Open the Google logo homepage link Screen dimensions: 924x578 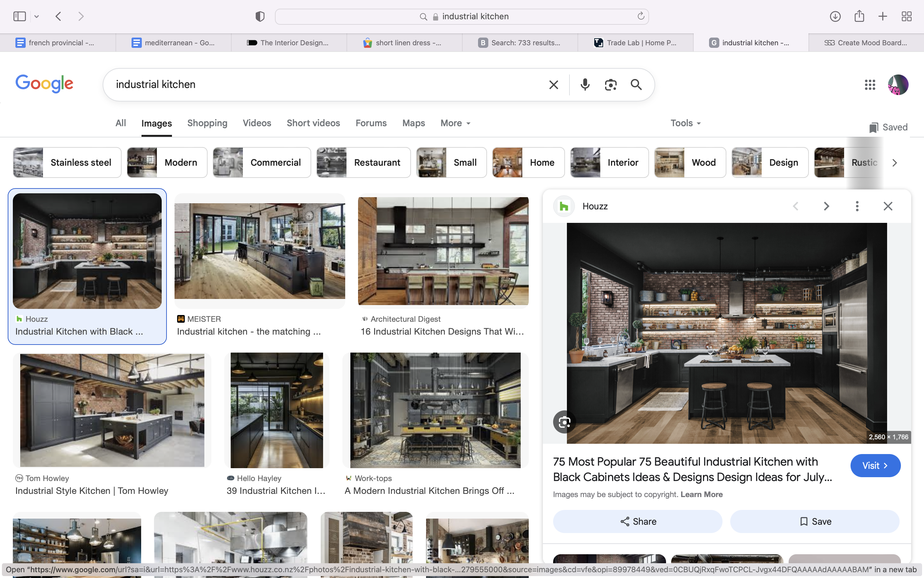coord(44,84)
